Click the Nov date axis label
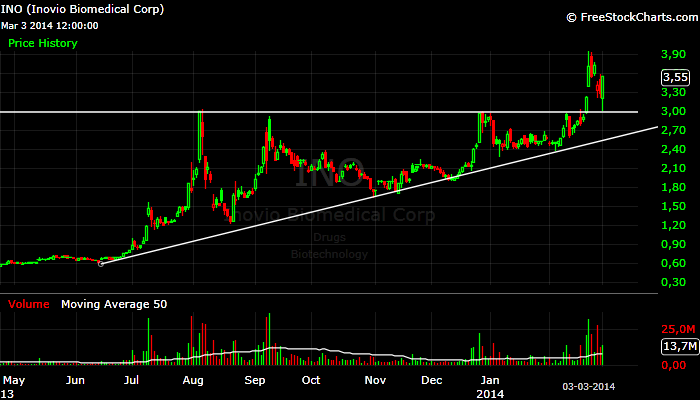Screen dimensions: 700x400 point(375,380)
